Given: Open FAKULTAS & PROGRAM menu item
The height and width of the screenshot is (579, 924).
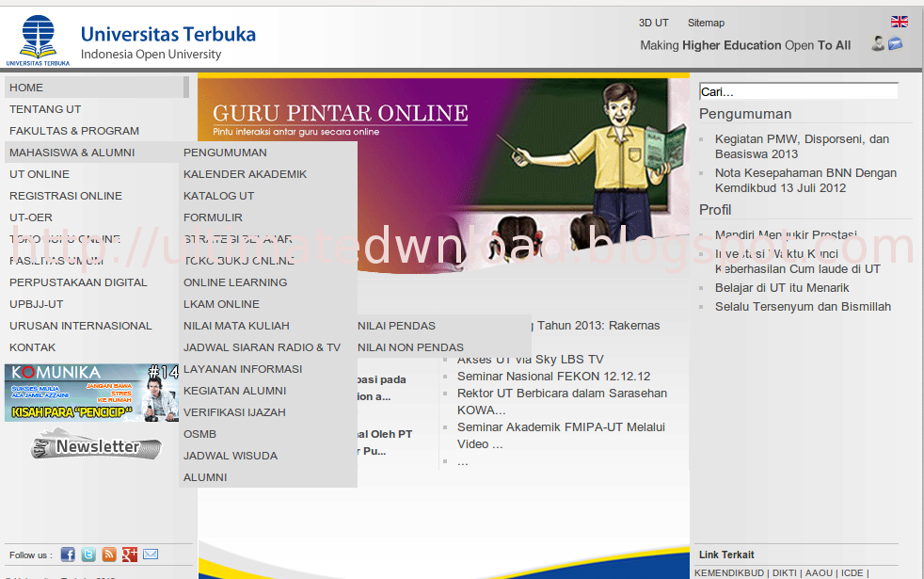Looking at the screenshot, I should coord(74,131).
